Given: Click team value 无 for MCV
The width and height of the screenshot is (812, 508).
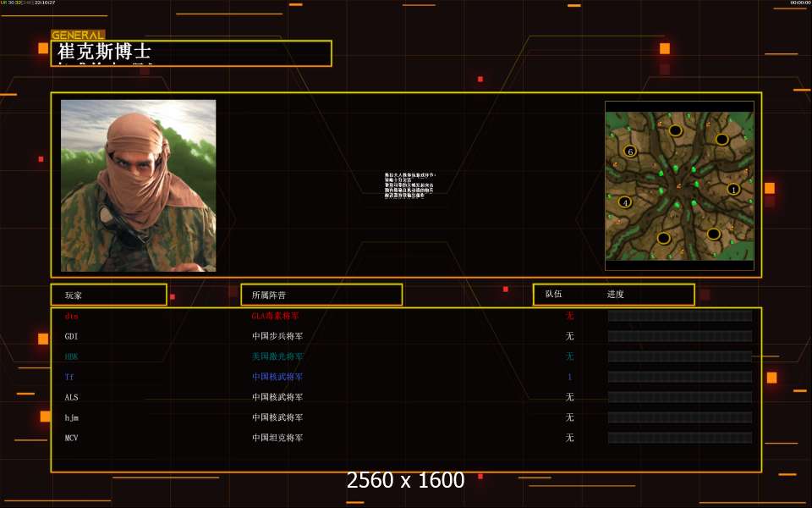Looking at the screenshot, I should pos(569,438).
